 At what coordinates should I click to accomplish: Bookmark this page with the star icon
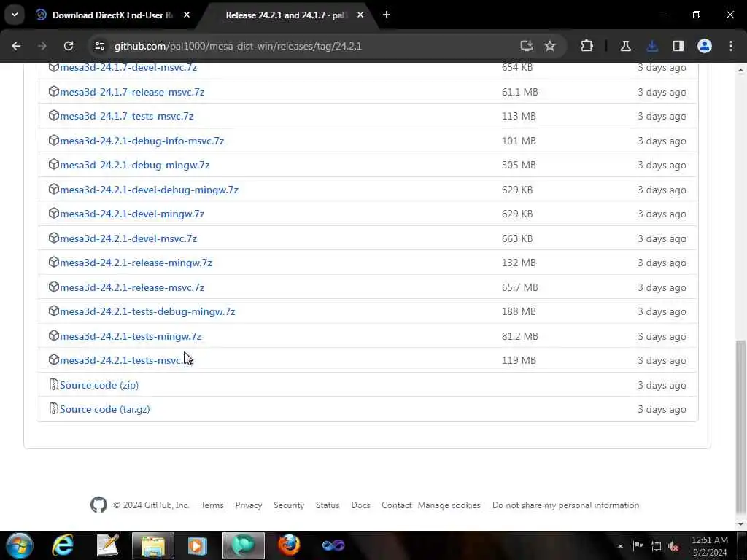pos(550,46)
